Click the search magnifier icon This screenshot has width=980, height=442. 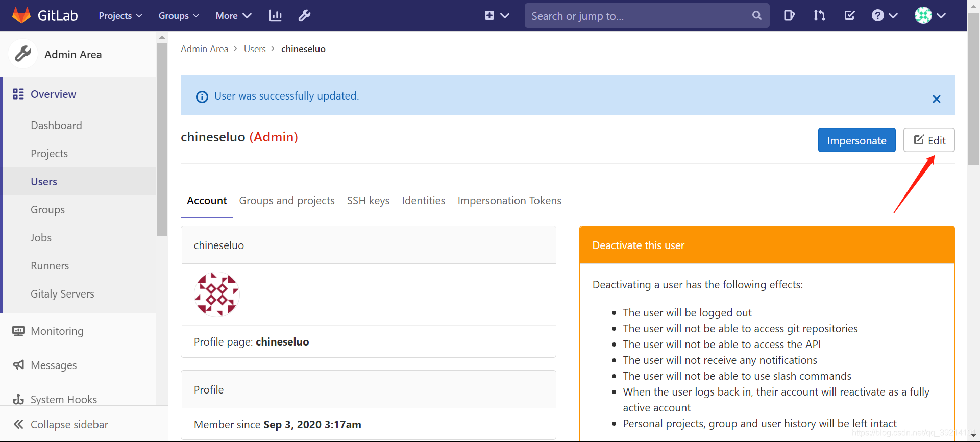757,16
